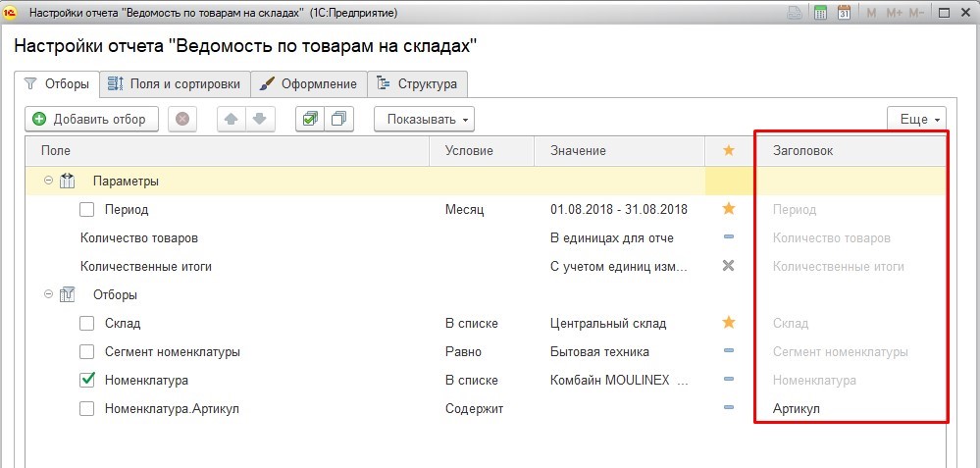Move selected filter up with arrow
This screenshot has height=468, width=980.
(232, 119)
